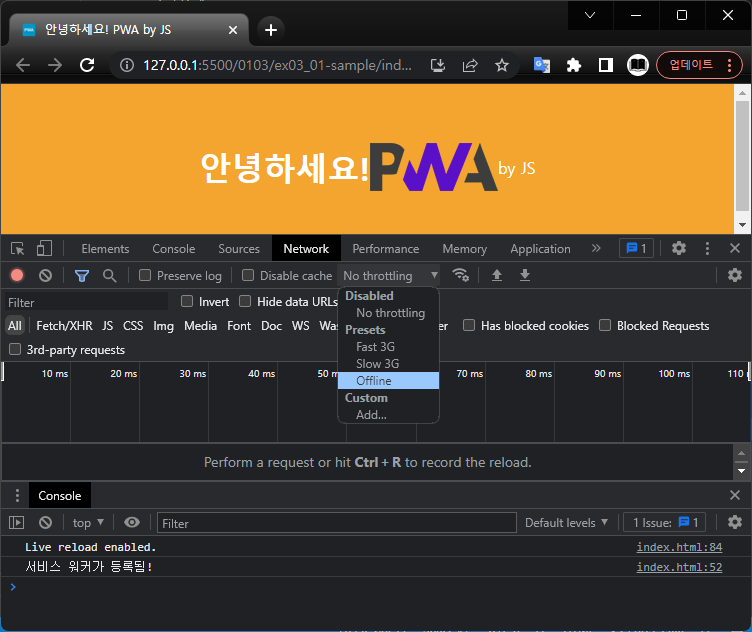Viewport: 752px width, 632px height.
Task: Show more DevTools tabs chevron
Action: pyautogui.click(x=596, y=248)
